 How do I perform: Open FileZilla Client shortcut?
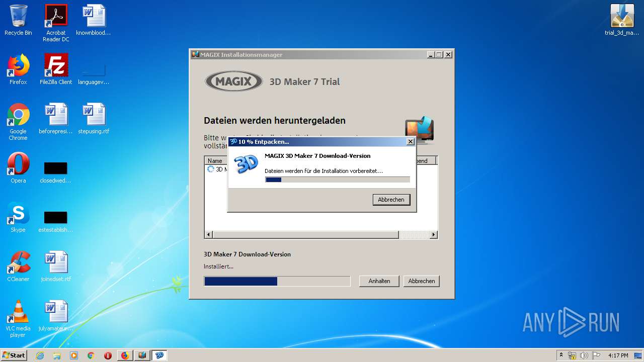coord(56,69)
